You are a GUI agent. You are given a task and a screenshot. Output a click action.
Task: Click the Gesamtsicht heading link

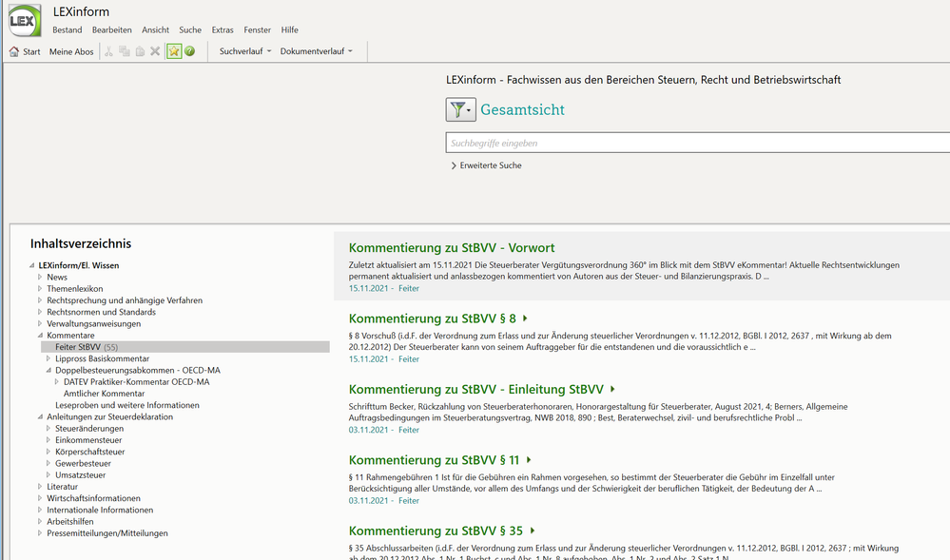[x=522, y=109]
